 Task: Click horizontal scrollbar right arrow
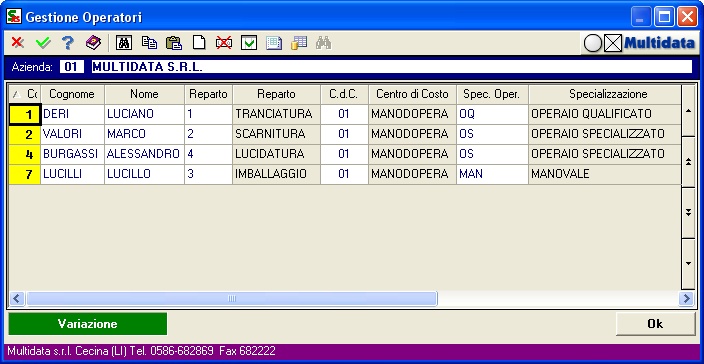click(686, 298)
